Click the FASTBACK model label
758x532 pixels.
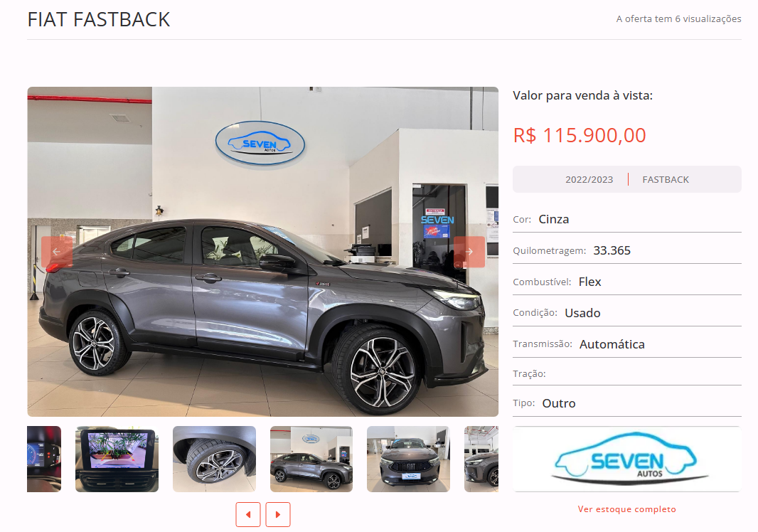click(666, 179)
